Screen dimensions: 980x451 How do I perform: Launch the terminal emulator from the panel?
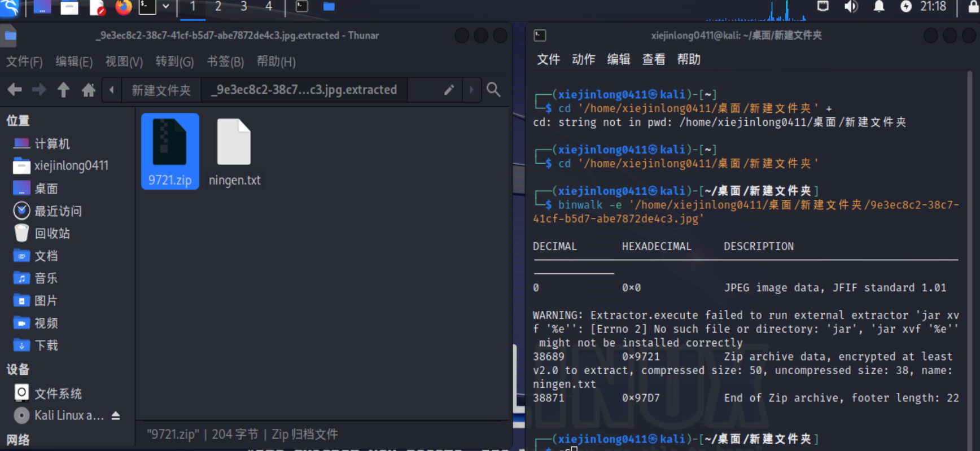coord(147,7)
